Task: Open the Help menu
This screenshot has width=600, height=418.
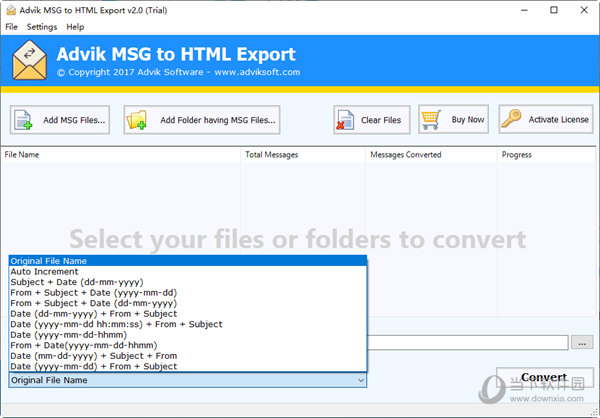Action: [x=75, y=27]
